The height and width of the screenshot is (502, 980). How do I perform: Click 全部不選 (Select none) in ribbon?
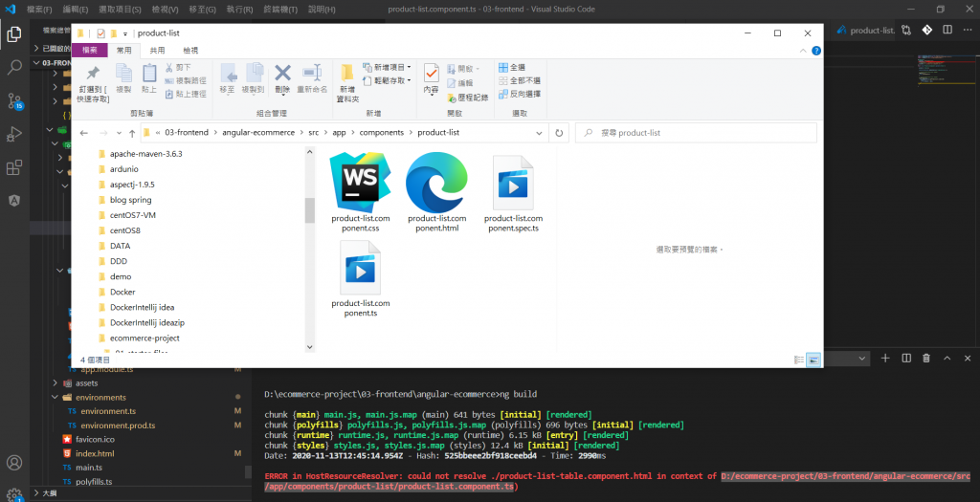(520, 80)
